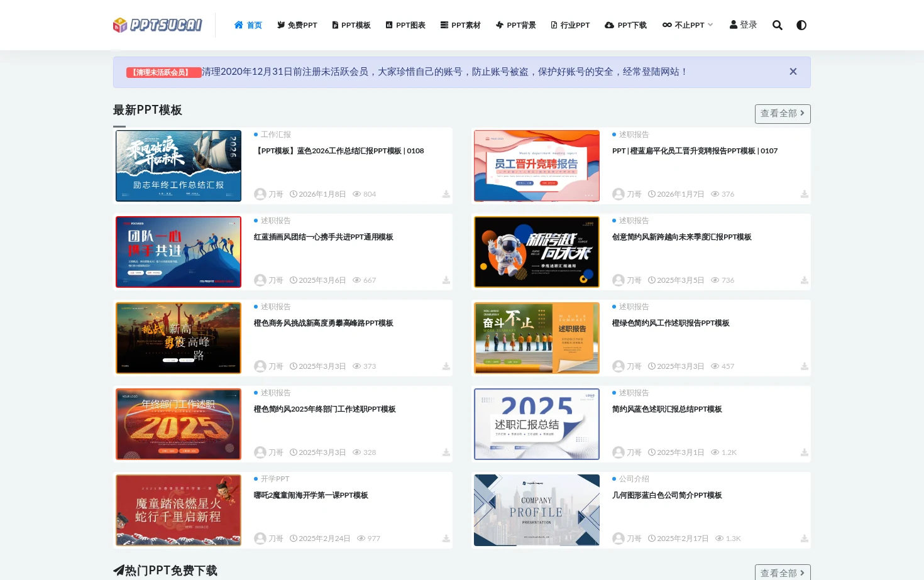924x580 pixels.
Task: Open thumbnail 奋斗不止 述职报告 cover
Action: point(537,338)
